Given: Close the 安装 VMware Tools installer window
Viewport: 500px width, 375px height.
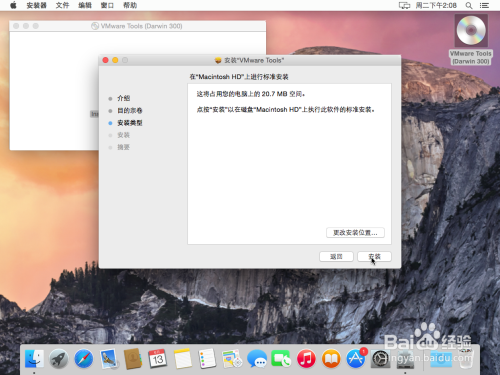Looking at the screenshot, I should click(105, 60).
